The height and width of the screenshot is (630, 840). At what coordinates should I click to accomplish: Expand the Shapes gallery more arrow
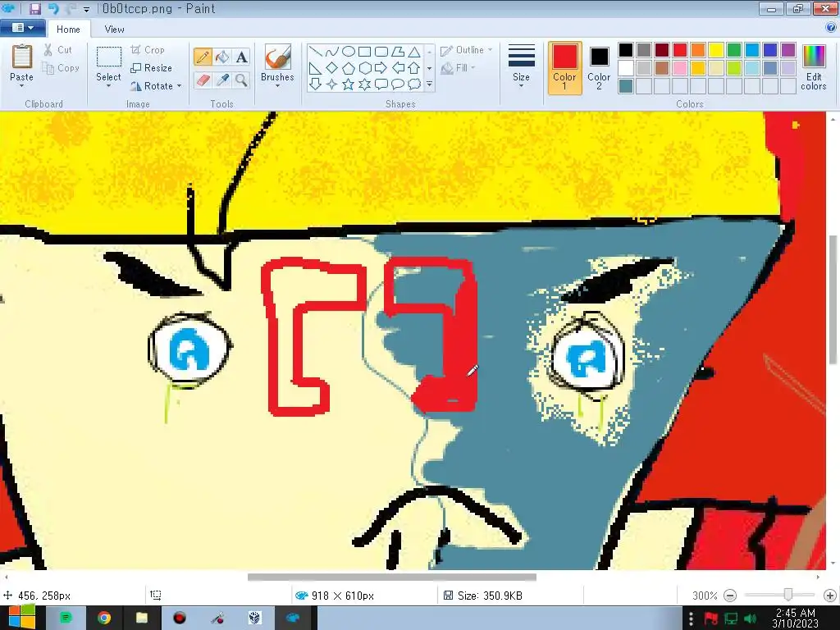point(429,84)
